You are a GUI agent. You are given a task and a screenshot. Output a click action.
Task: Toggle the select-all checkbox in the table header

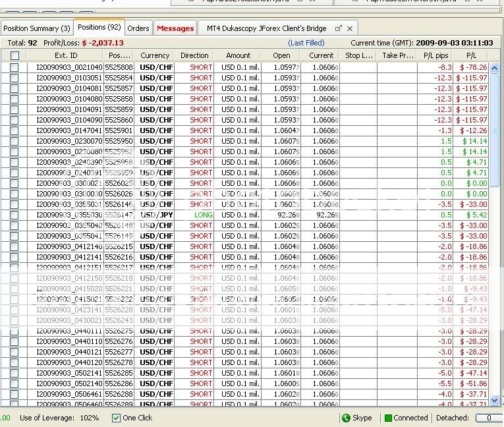[x=14, y=55]
